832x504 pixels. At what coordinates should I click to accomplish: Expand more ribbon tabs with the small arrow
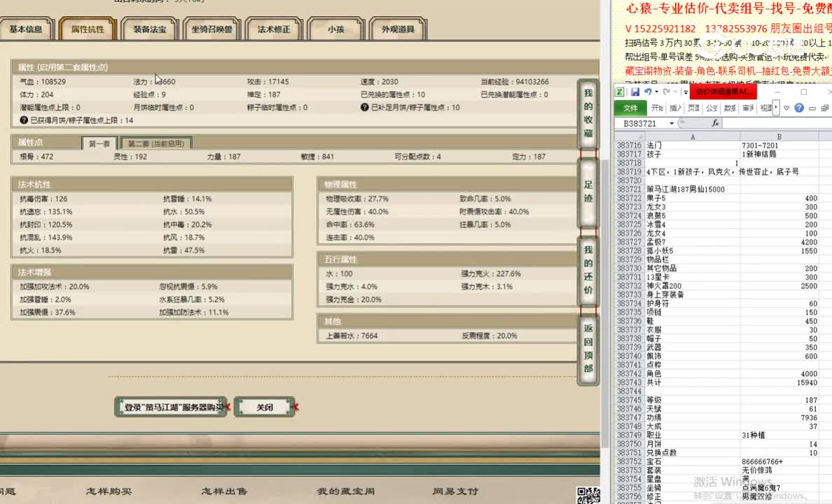pyautogui.click(x=776, y=108)
